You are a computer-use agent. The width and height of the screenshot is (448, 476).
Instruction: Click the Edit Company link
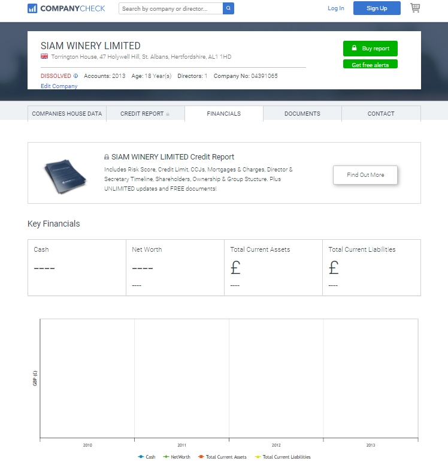pyautogui.click(x=59, y=86)
